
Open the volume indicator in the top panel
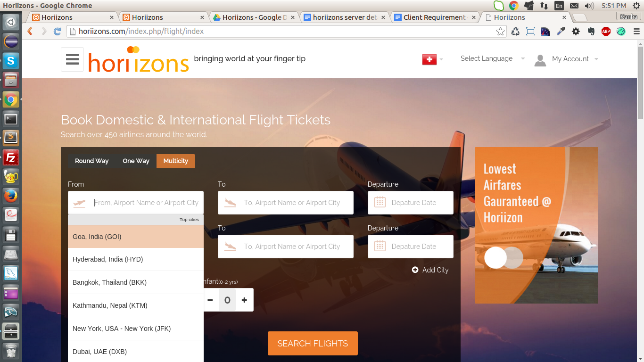589,6
